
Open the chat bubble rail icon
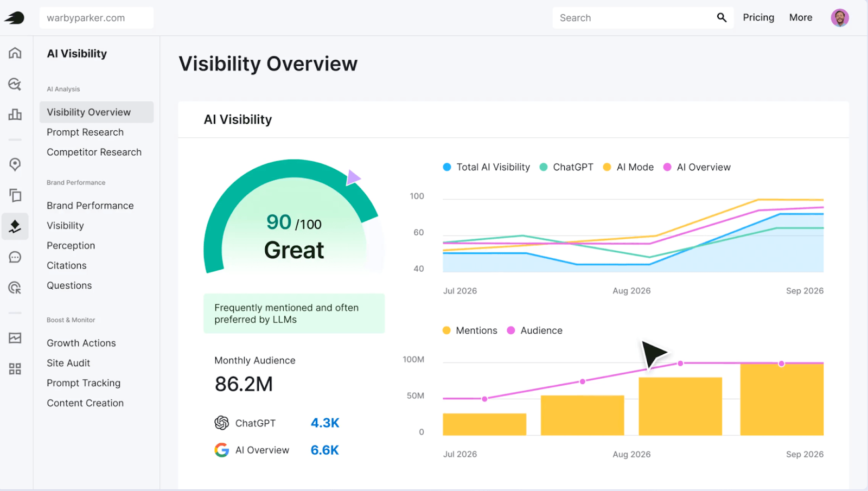click(x=15, y=257)
